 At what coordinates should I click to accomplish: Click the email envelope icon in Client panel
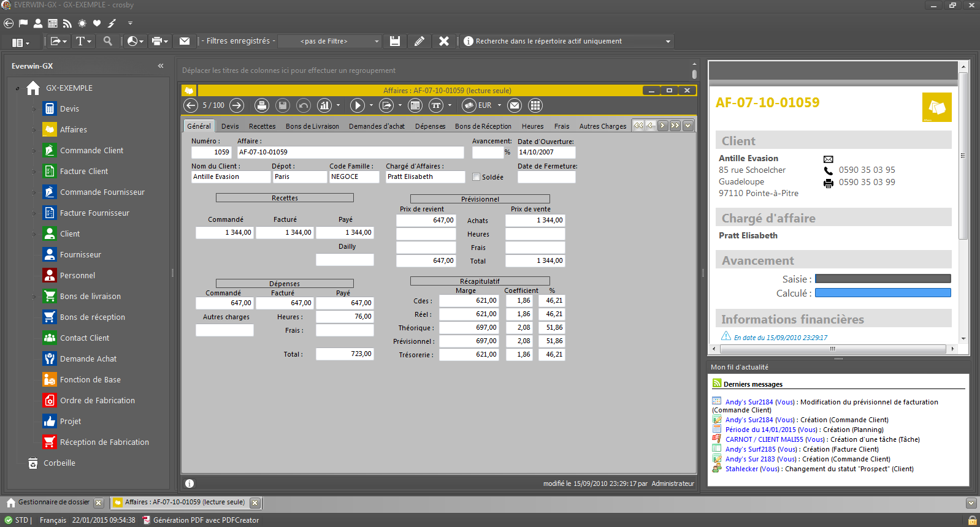click(x=828, y=159)
